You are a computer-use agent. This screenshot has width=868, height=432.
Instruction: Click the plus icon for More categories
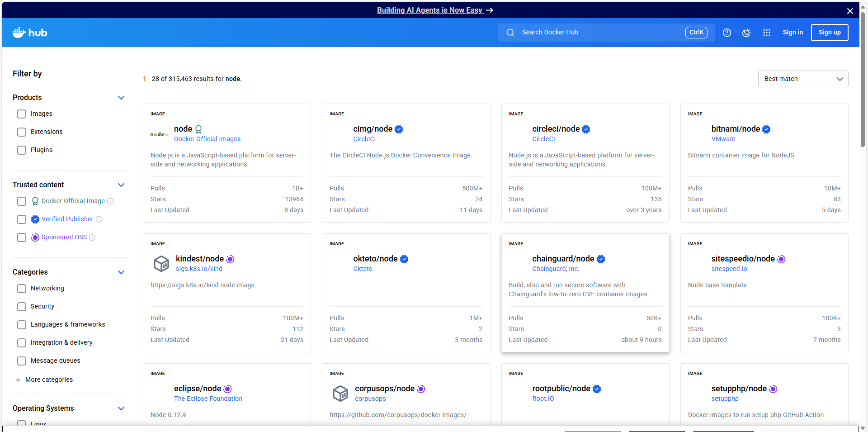[18, 380]
